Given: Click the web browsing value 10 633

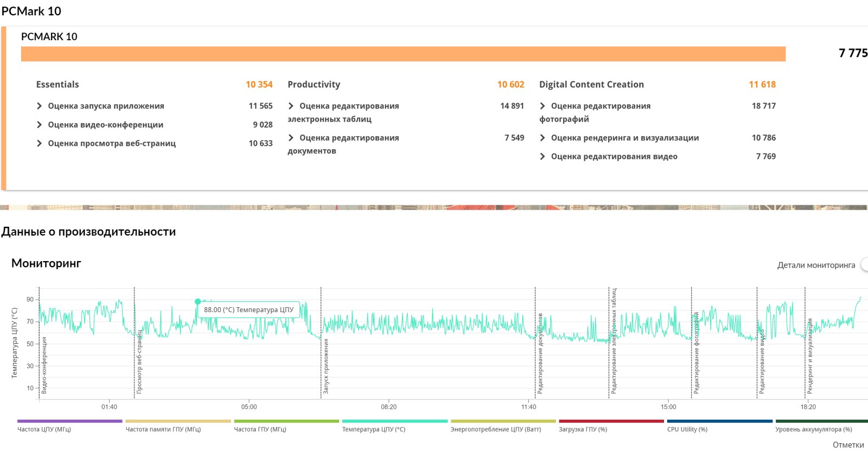Looking at the screenshot, I should (261, 143).
